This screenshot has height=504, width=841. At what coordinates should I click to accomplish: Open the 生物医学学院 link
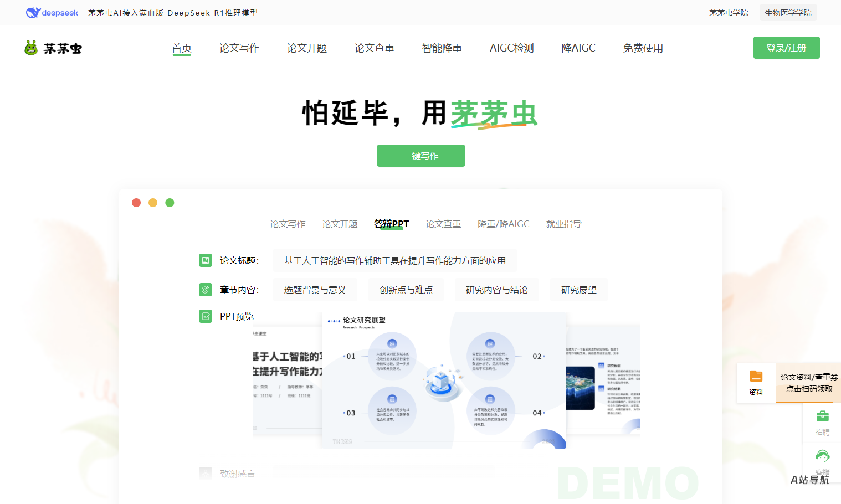tap(788, 13)
